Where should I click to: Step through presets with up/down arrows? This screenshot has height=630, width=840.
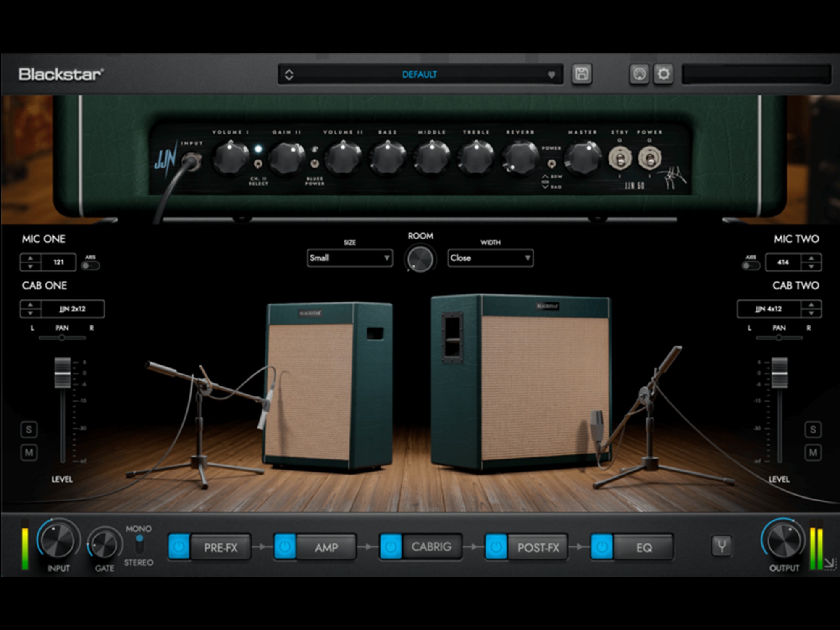289,75
